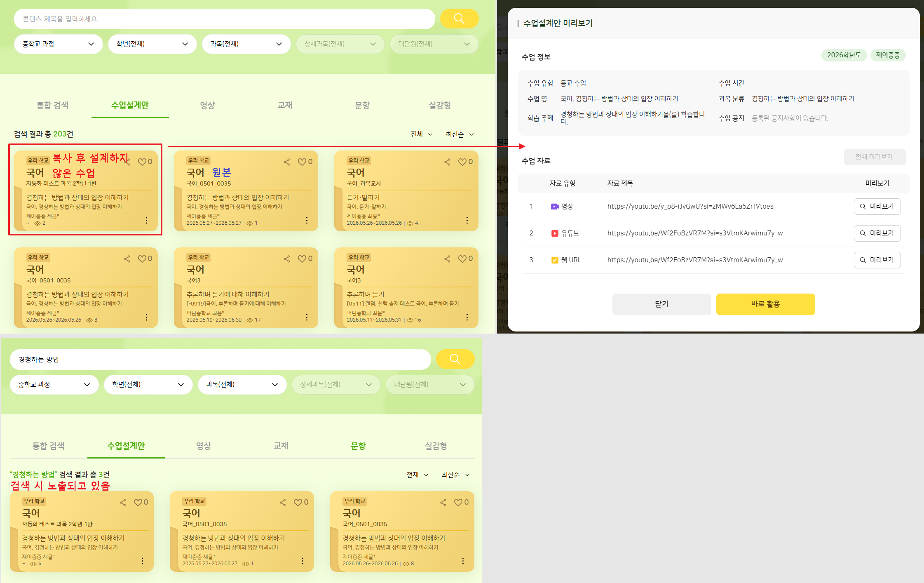Click the yellow search icon at top
The image size is (924, 583).
(x=459, y=19)
